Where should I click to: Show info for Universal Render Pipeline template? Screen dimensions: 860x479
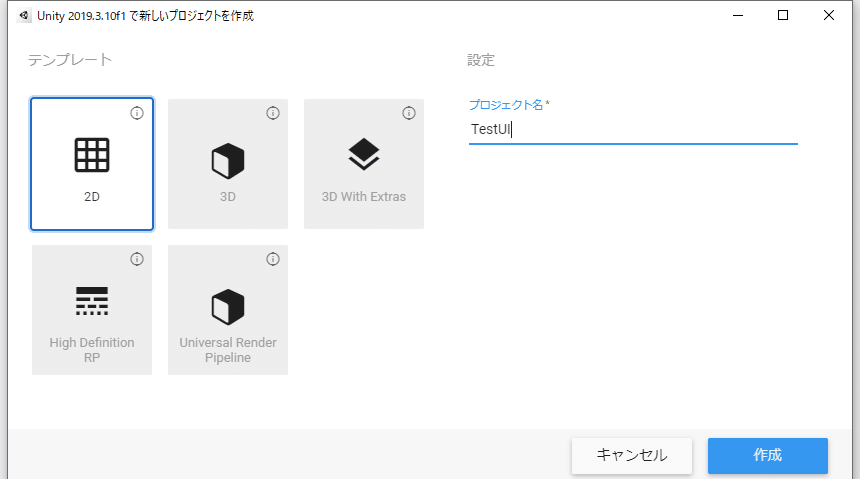tap(273, 259)
